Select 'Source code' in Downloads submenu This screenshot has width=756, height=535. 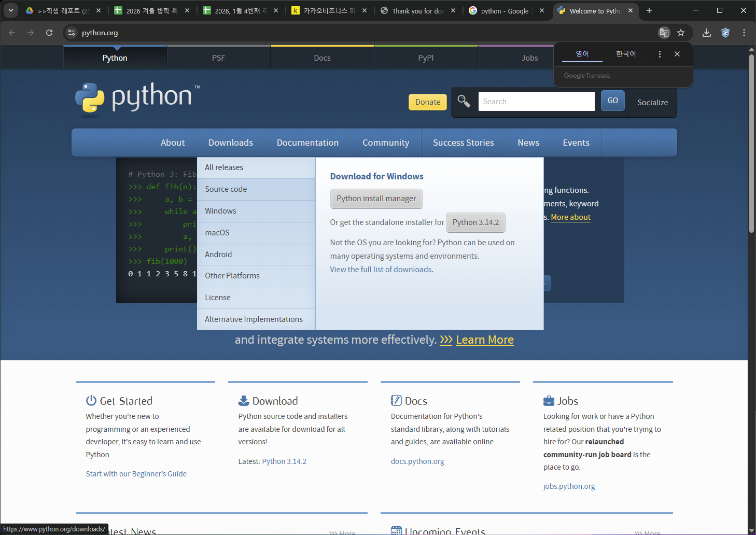tap(256, 189)
